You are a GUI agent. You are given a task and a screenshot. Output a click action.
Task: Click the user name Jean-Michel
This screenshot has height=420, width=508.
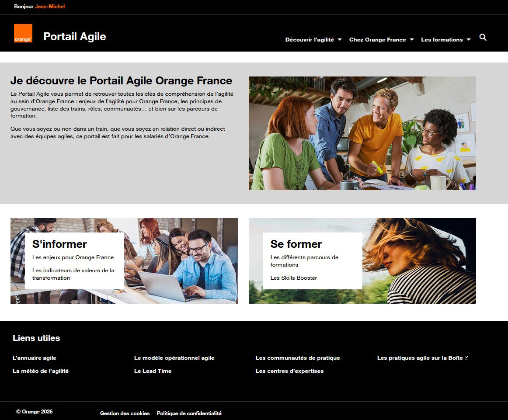click(x=50, y=7)
